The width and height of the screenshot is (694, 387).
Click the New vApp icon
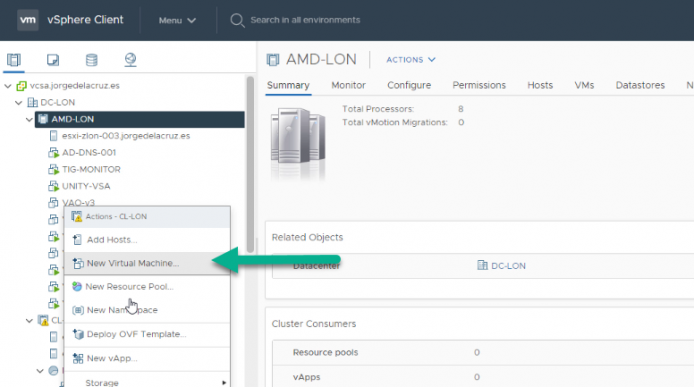tap(78, 358)
